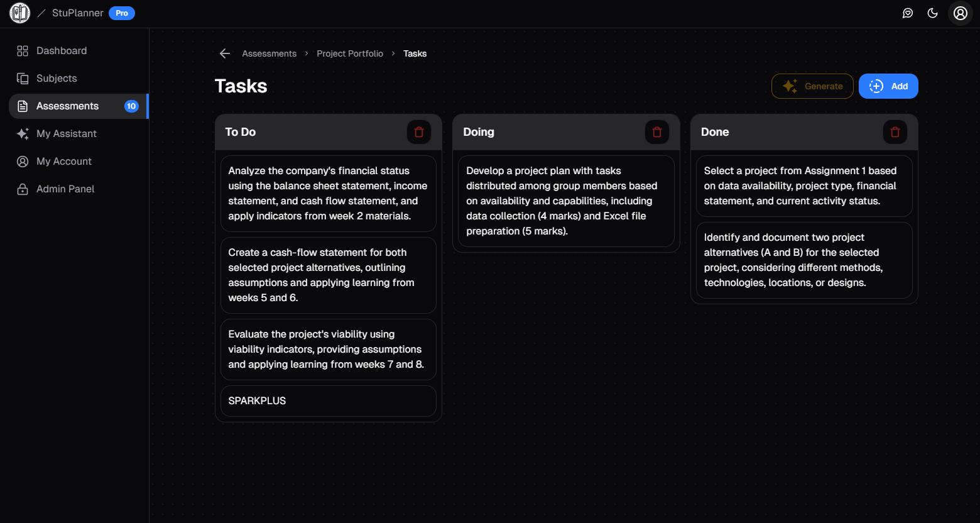The height and width of the screenshot is (523, 980).
Task: Click the My Assistant sparkle icon
Action: pos(23,134)
